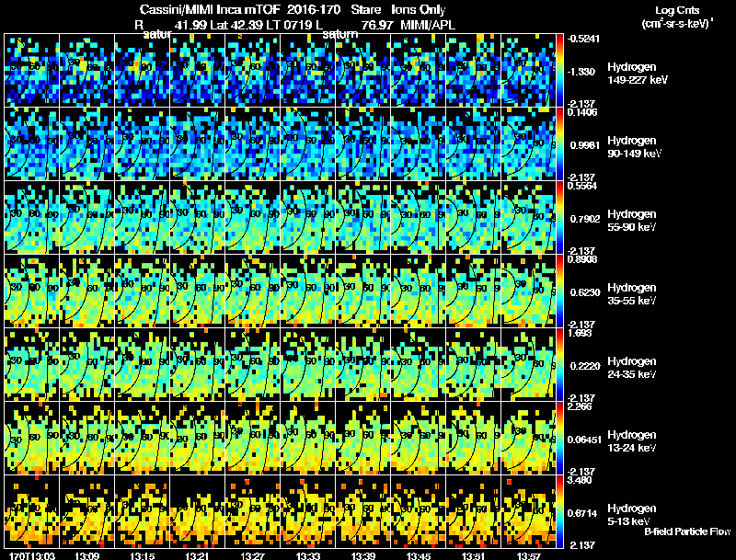Click the '13:15' time label

pos(143,555)
